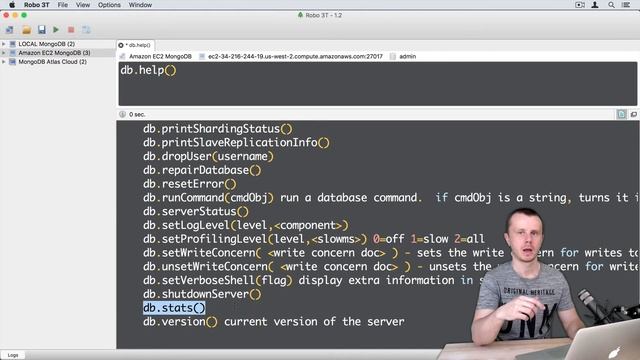Open the Robo 3T application menu

coord(36,5)
